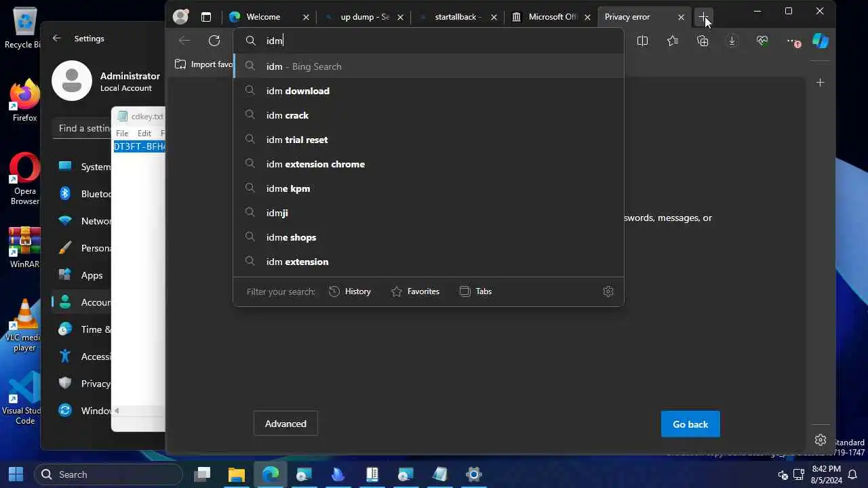The width and height of the screenshot is (868, 488).
Task: Open System in Settings sidebar
Action: click(83, 167)
